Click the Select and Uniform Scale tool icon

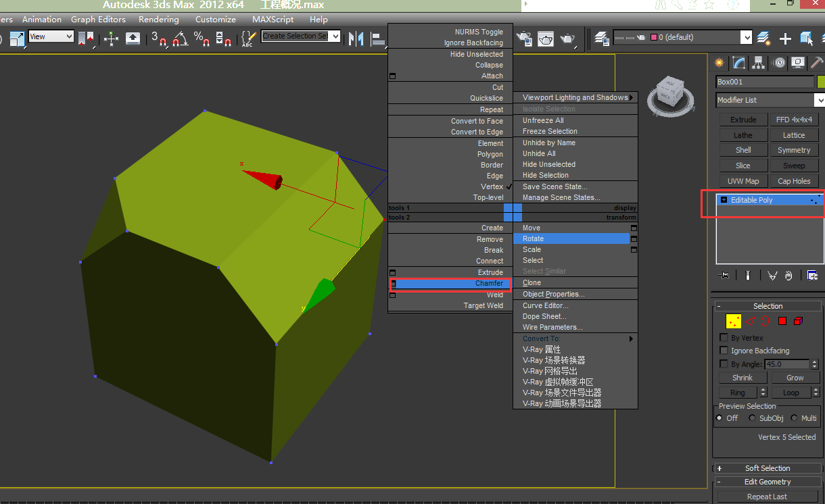16,38
